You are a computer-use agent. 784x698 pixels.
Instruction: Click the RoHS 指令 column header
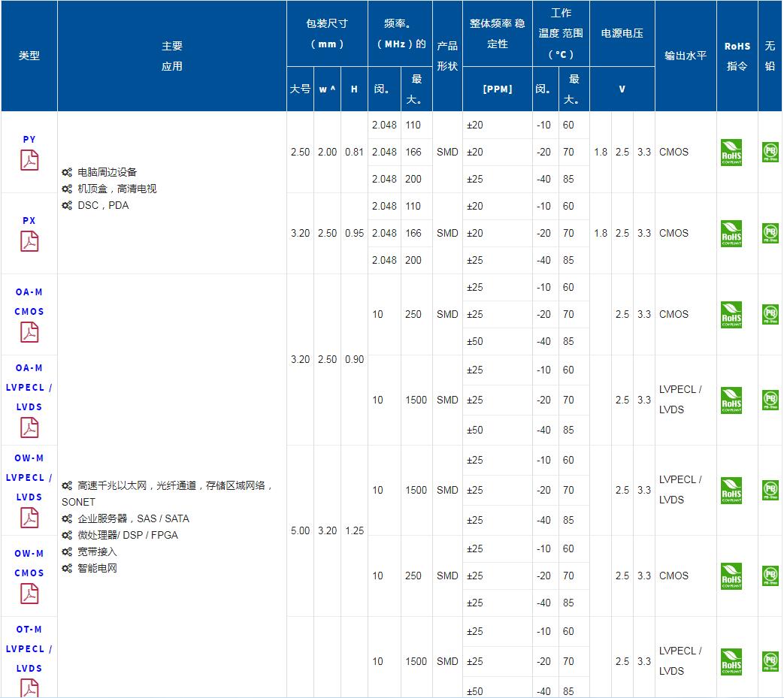pyautogui.click(x=737, y=56)
